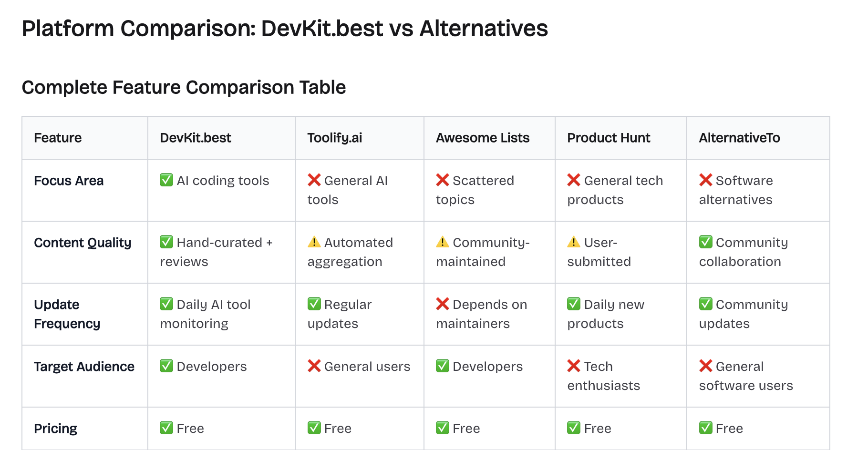
Task: Click the red X beside Scattered topics
Action: 443,180
